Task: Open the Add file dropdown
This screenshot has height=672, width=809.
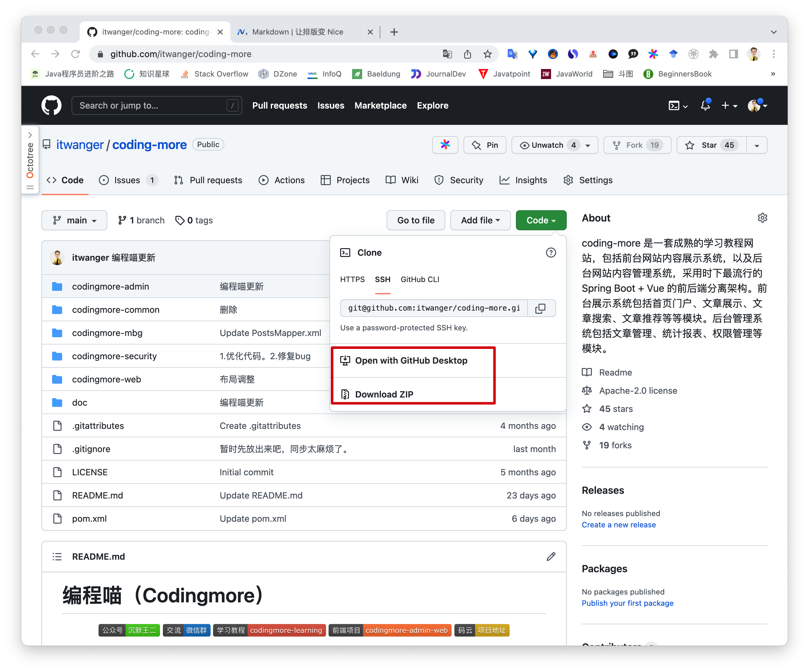Action: (x=480, y=220)
